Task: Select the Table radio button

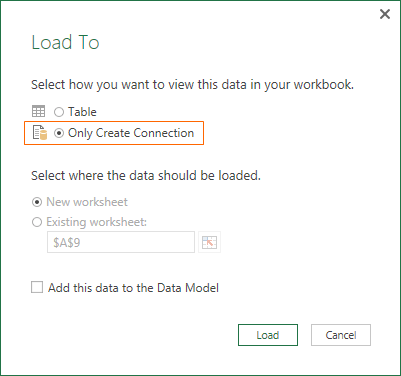Action: [x=59, y=112]
